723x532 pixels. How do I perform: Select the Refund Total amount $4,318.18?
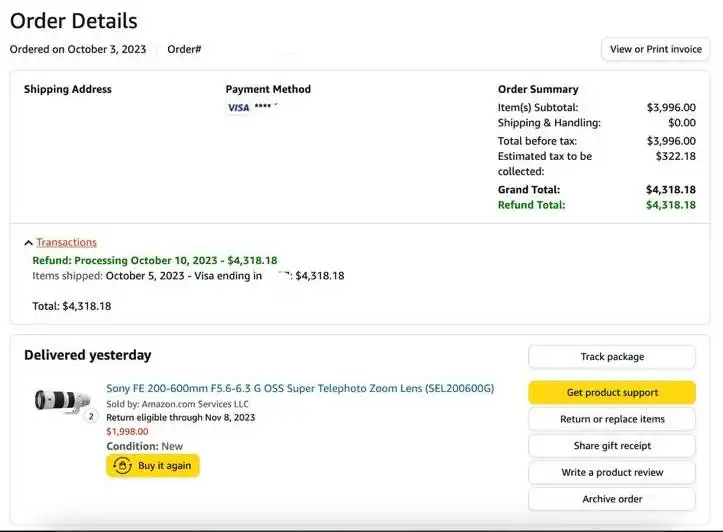click(671, 205)
